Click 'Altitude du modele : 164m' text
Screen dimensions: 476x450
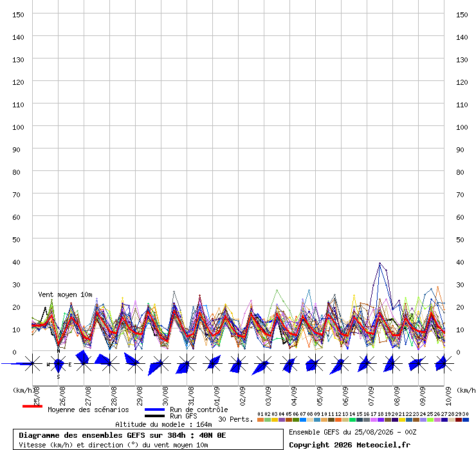163,424
